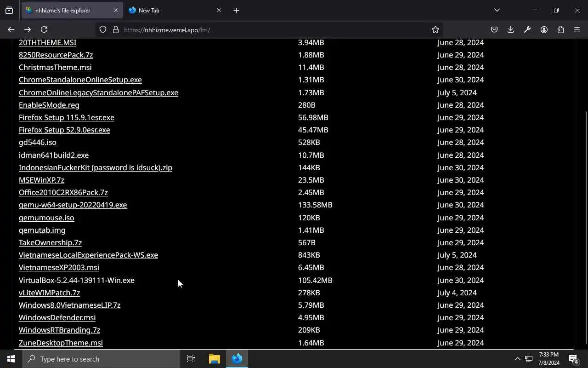Open gd5446.iso link
588x368 pixels.
point(37,142)
